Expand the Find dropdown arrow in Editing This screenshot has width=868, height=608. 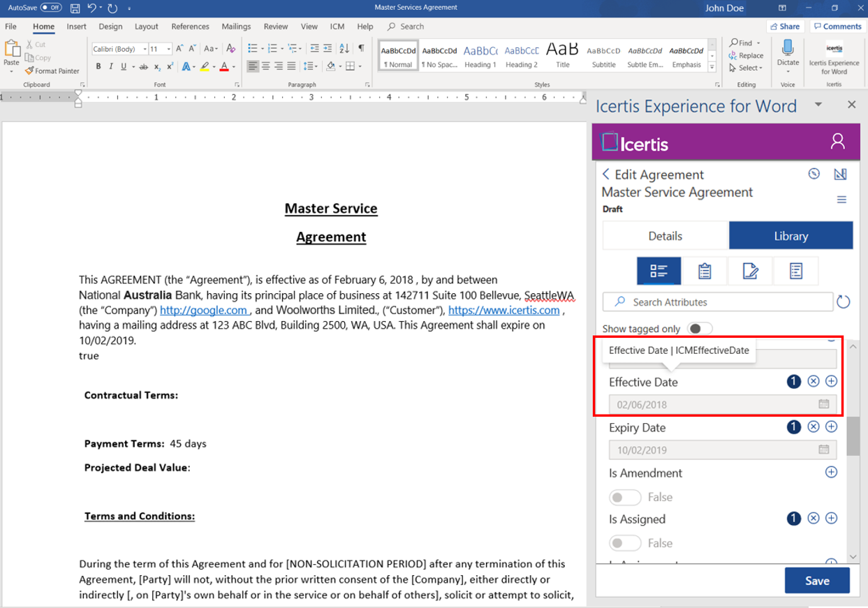pyautogui.click(x=758, y=43)
